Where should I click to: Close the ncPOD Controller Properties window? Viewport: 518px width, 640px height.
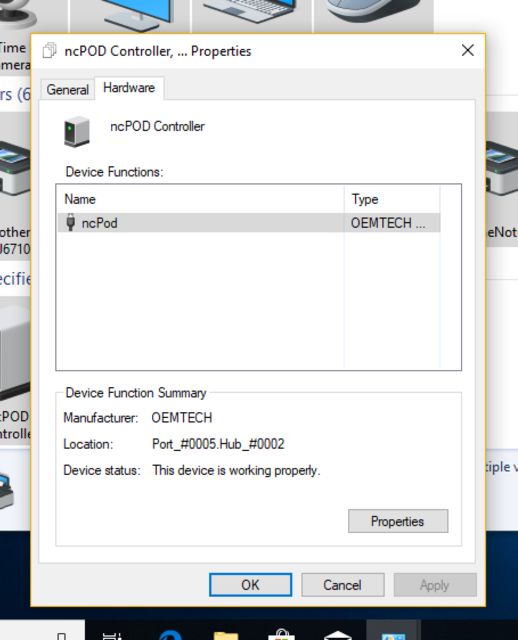468,51
